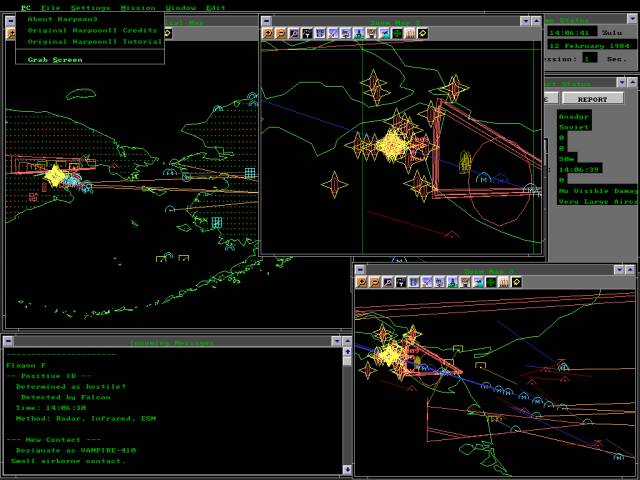
Task: Choose Original HarpoonII Credits entry
Action: point(92,30)
